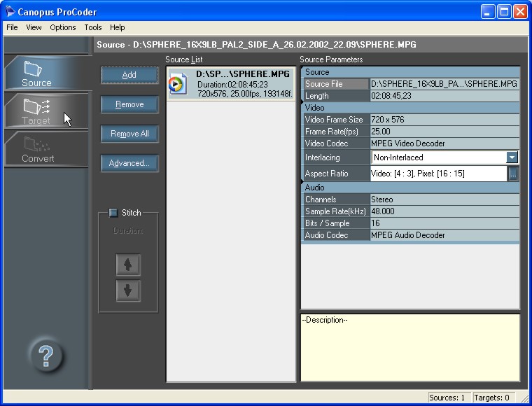Open the File menu
Viewport: 532px width, 406px height.
(x=12, y=27)
